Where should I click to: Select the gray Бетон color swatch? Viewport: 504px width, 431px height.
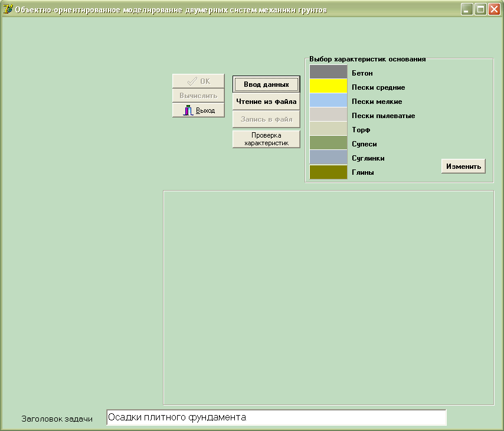328,71
